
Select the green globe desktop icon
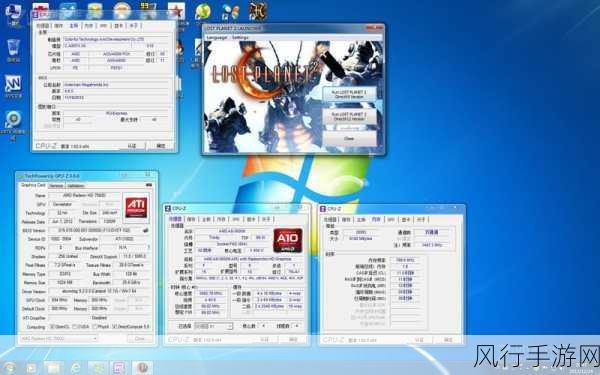coord(203,11)
